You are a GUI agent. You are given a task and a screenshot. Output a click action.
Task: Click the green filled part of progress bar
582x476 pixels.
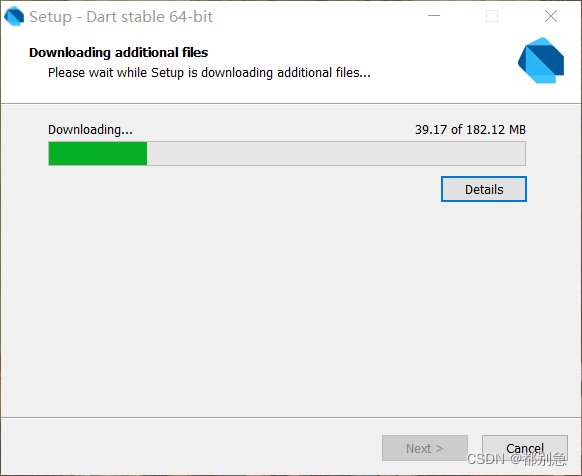click(98, 153)
